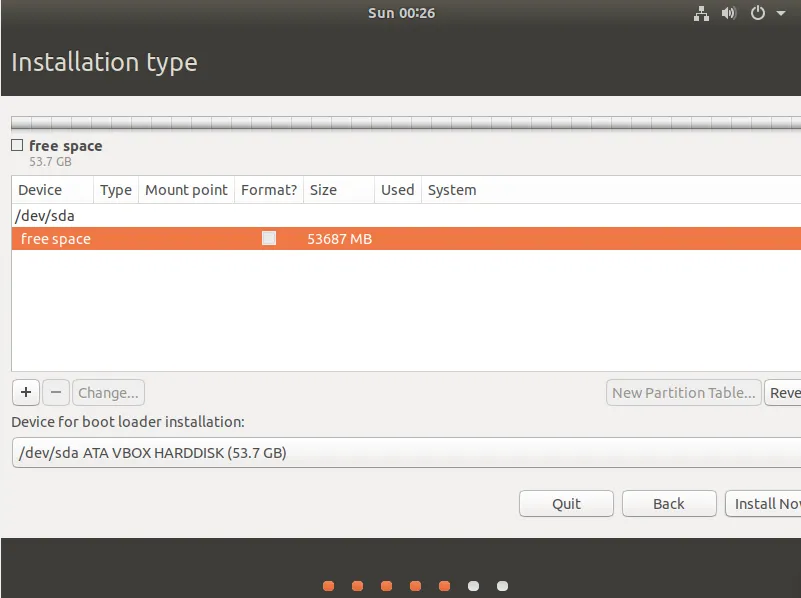Screen dimensions: 801x598
Task: Click the partition overview bar above the table
Action: click(x=400, y=122)
